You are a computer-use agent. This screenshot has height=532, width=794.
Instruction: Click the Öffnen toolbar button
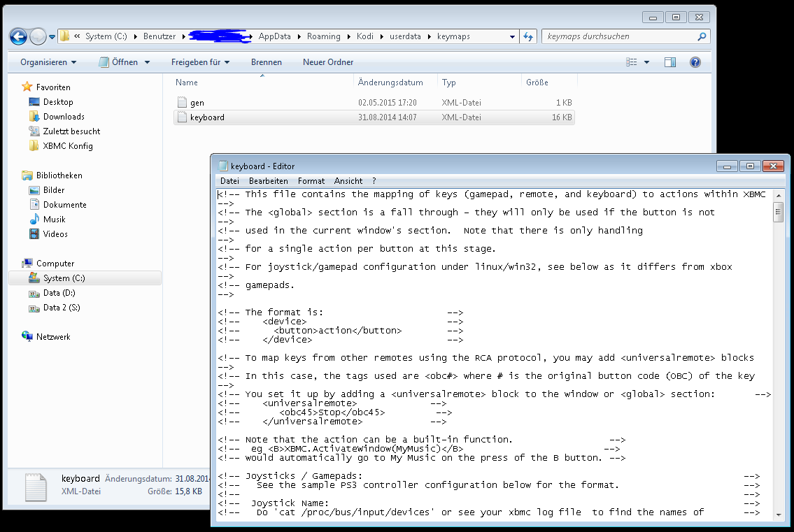[119, 62]
